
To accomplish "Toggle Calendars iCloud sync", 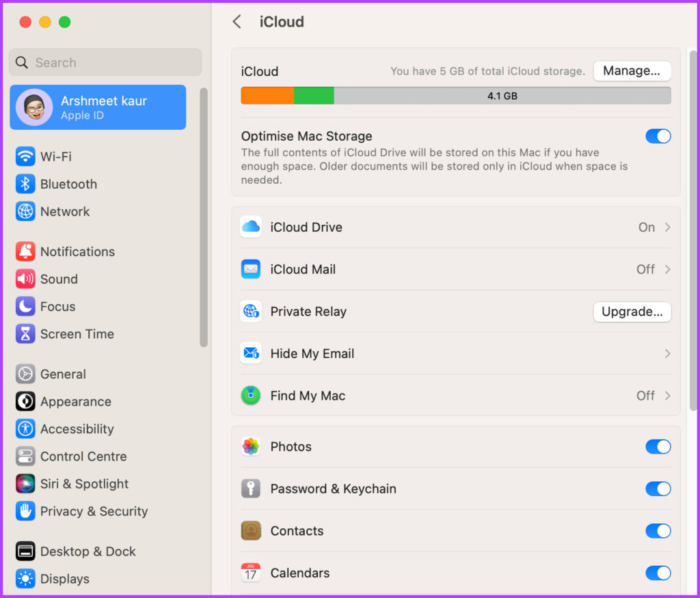I will [658, 573].
